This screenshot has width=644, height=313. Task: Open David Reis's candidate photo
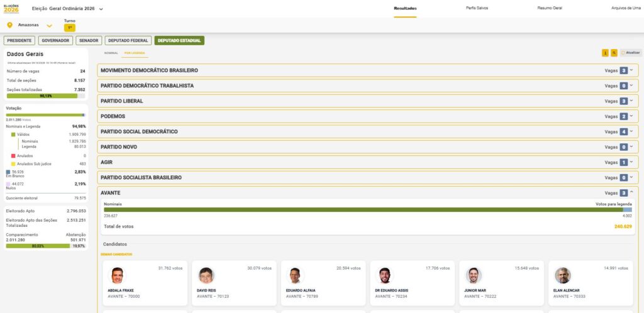tap(206, 275)
